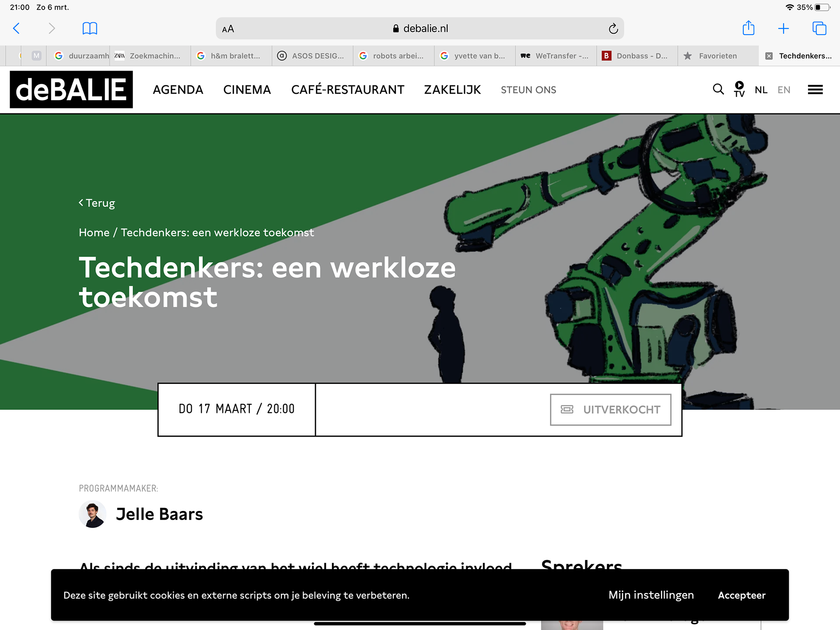The height and width of the screenshot is (630, 840).
Task: Open the site search magnifier
Action: [x=718, y=89]
